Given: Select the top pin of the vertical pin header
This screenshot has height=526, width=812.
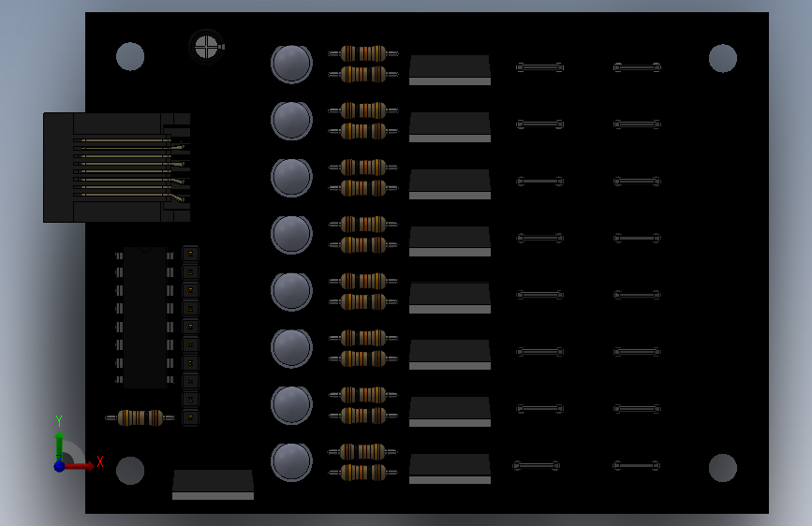Looking at the screenshot, I should 190,254.
